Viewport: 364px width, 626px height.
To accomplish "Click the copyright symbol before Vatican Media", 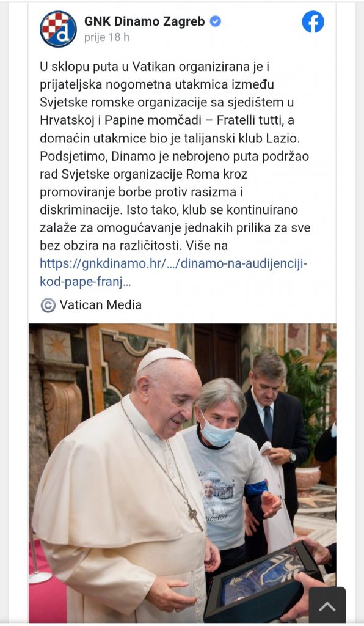I will 48,306.
